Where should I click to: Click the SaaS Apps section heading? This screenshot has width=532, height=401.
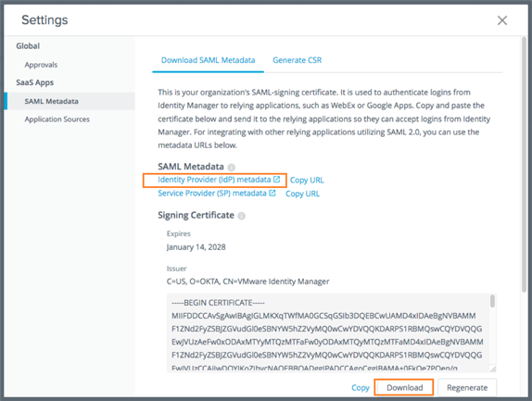click(x=34, y=82)
